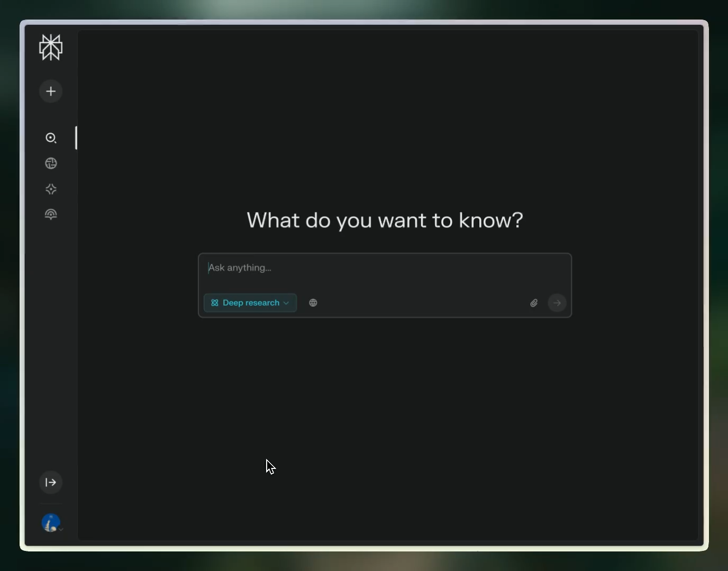This screenshot has height=571, width=728.
Task: Attach a file using the paperclip icon
Action: tap(534, 303)
